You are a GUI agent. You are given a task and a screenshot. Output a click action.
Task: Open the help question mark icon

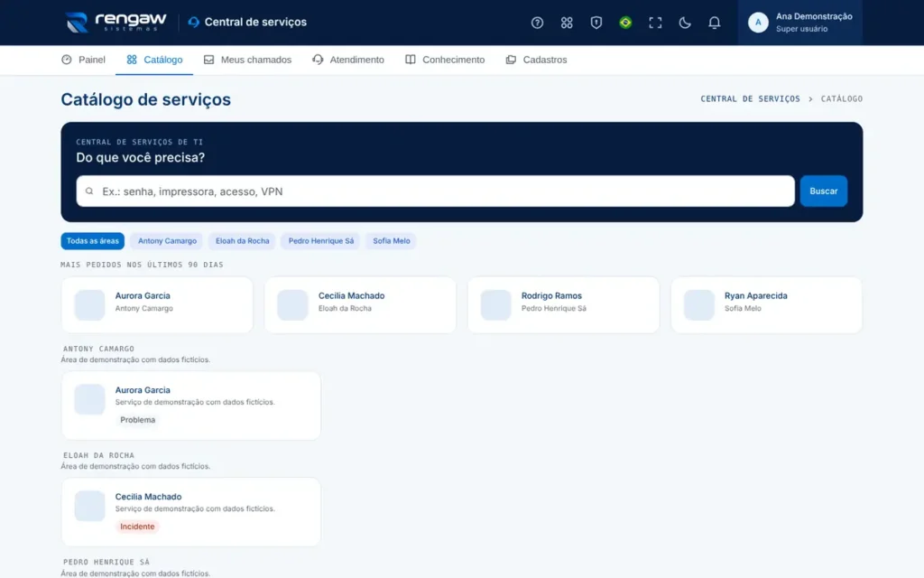[x=537, y=23]
